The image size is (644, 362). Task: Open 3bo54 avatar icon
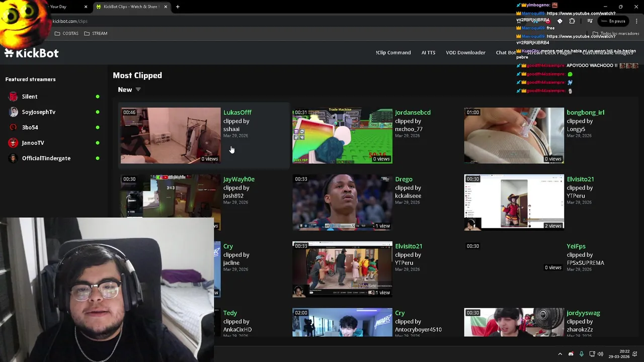pos(13,127)
